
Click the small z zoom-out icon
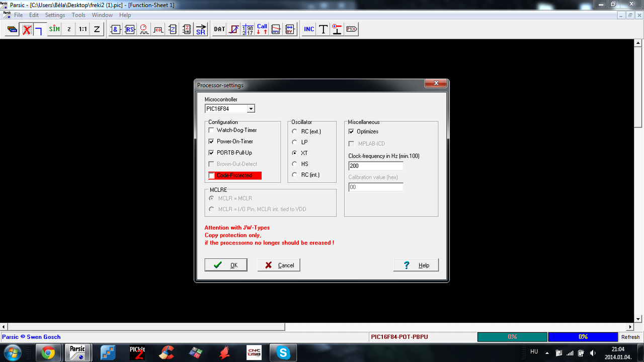69,29
